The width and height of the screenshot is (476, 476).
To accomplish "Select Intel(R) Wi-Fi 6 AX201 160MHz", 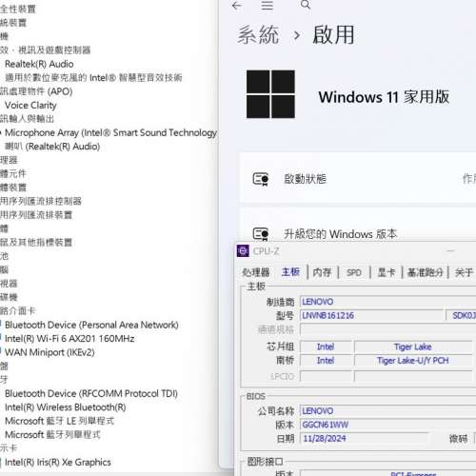I will pyautogui.click(x=69, y=339).
